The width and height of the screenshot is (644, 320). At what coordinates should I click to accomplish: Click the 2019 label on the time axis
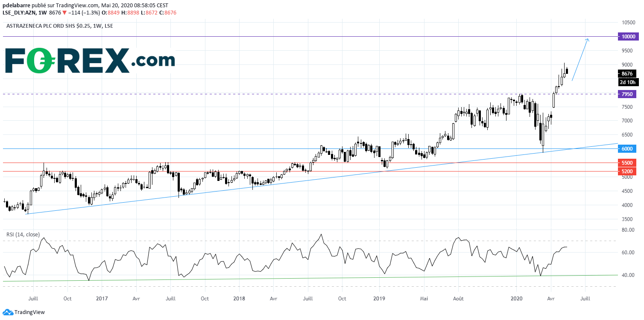[380, 299]
